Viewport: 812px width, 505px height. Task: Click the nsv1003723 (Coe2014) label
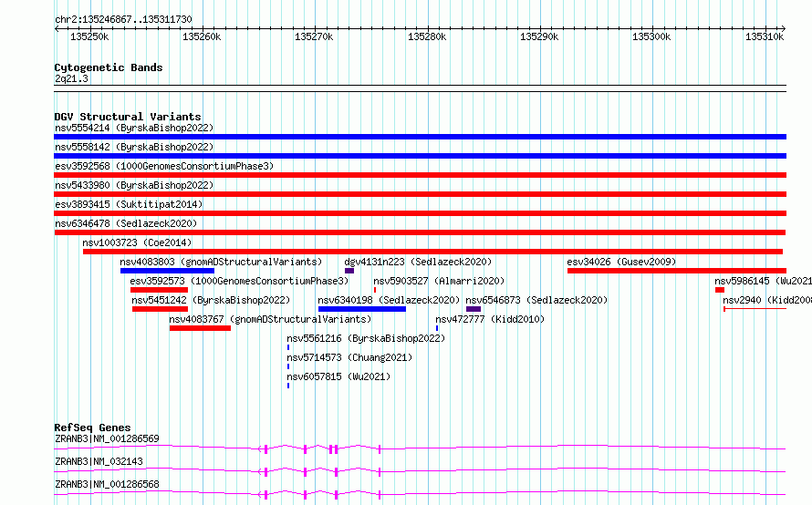click(x=137, y=242)
